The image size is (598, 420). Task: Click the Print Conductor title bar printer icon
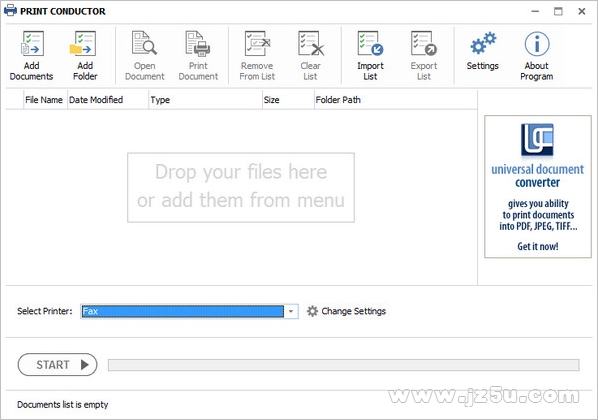10,10
